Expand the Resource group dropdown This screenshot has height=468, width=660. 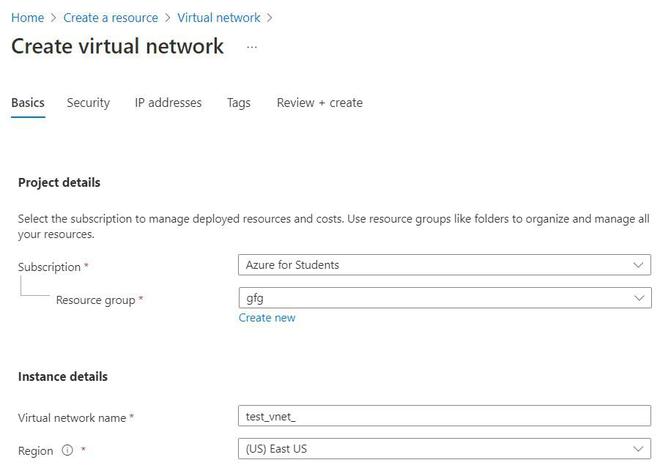point(443,298)
